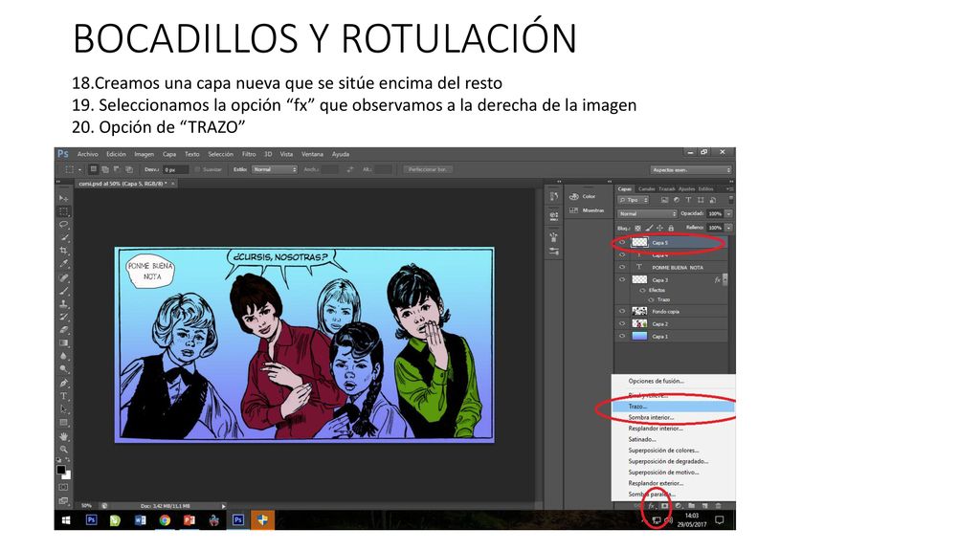Toggle Quick Mask mode in toolbox

[x=64, y=487]
